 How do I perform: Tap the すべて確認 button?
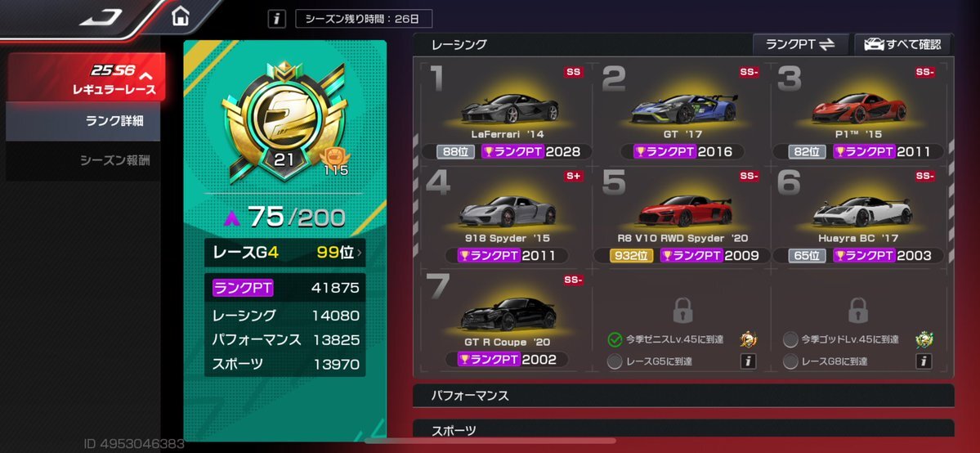(902, 44)
